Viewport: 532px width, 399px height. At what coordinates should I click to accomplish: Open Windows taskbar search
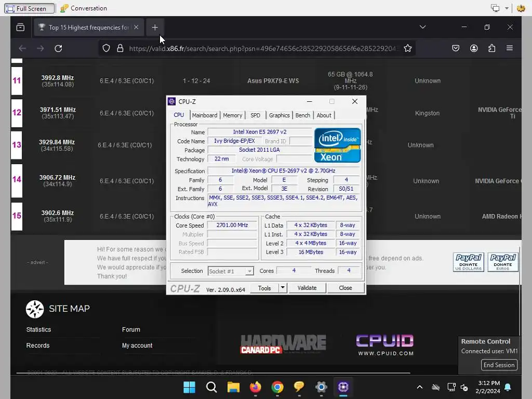click(211, 387)
